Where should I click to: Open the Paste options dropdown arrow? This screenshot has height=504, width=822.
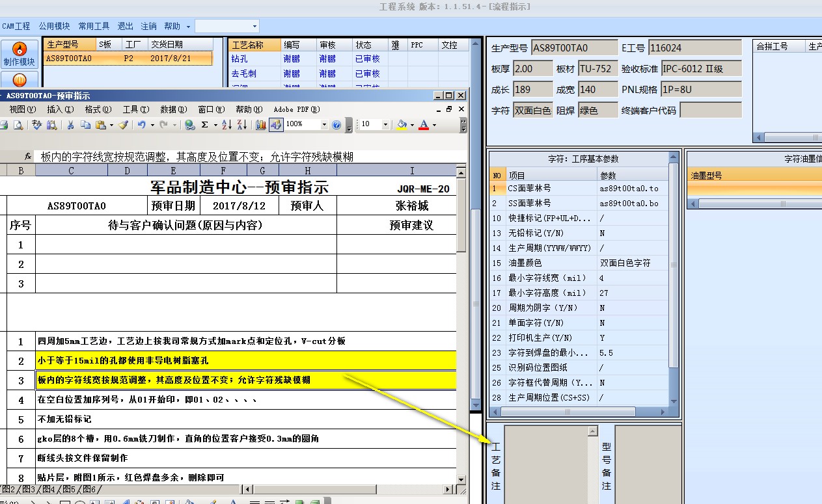(x=111, y=125)
